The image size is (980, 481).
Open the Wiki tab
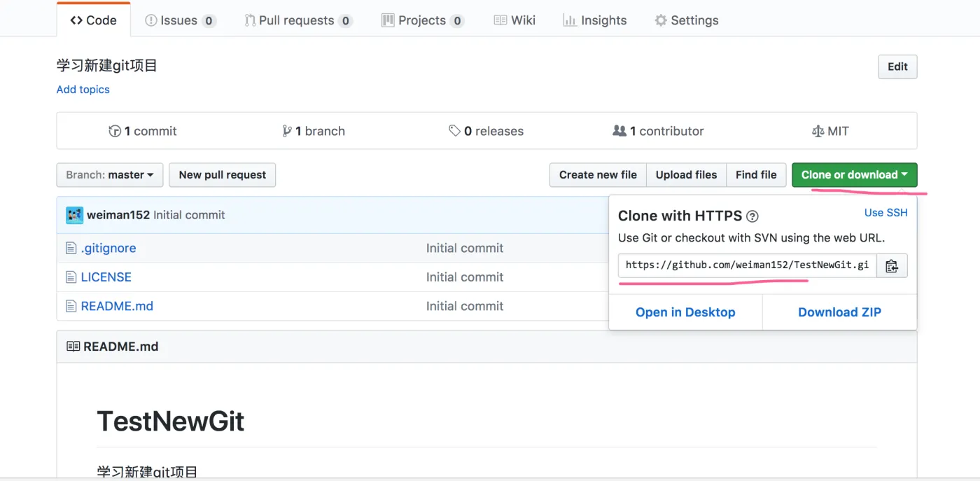(x=514, y=20)
